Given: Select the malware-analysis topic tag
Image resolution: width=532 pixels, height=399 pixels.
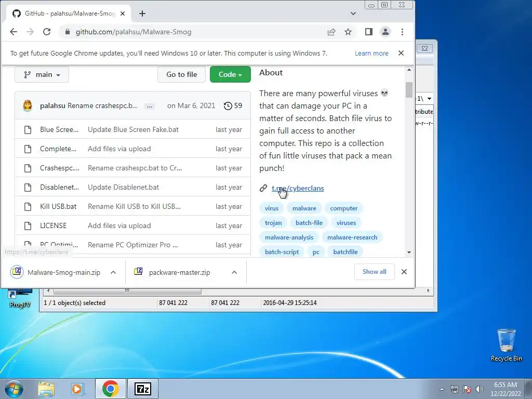Looking at the screenshot, I should click(289, 237).
